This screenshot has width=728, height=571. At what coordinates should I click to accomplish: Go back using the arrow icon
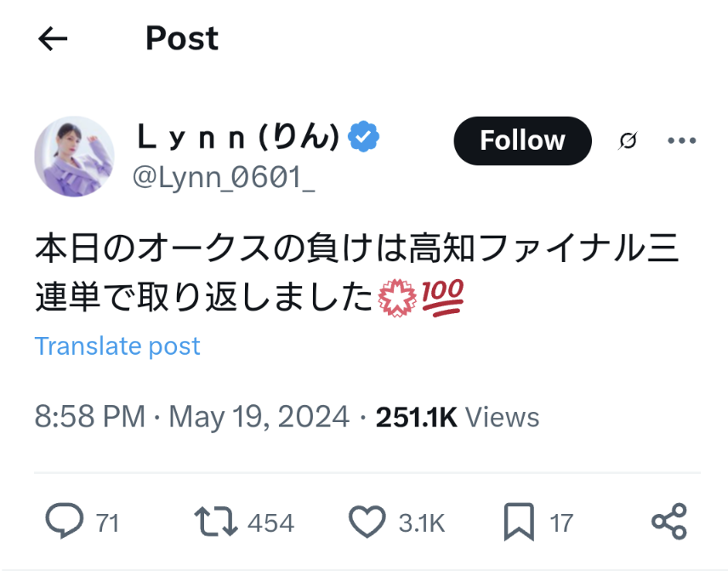(x=53, y=38)
